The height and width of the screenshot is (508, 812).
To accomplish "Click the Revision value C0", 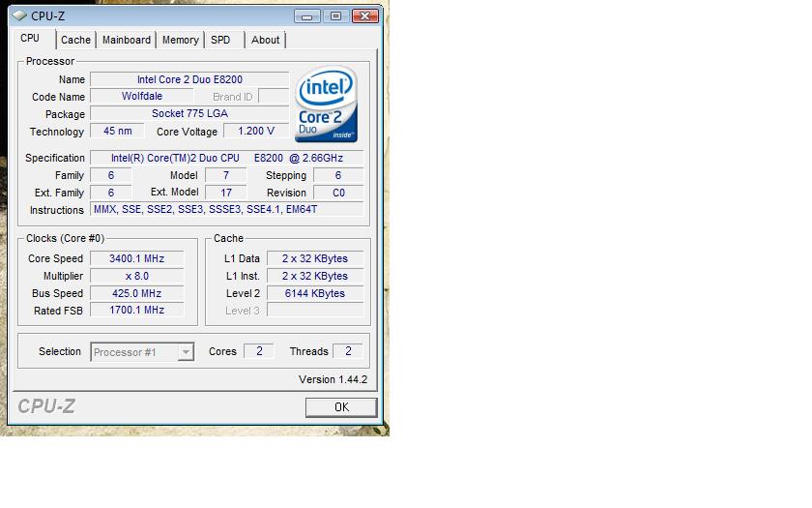I will coord(338,193).
